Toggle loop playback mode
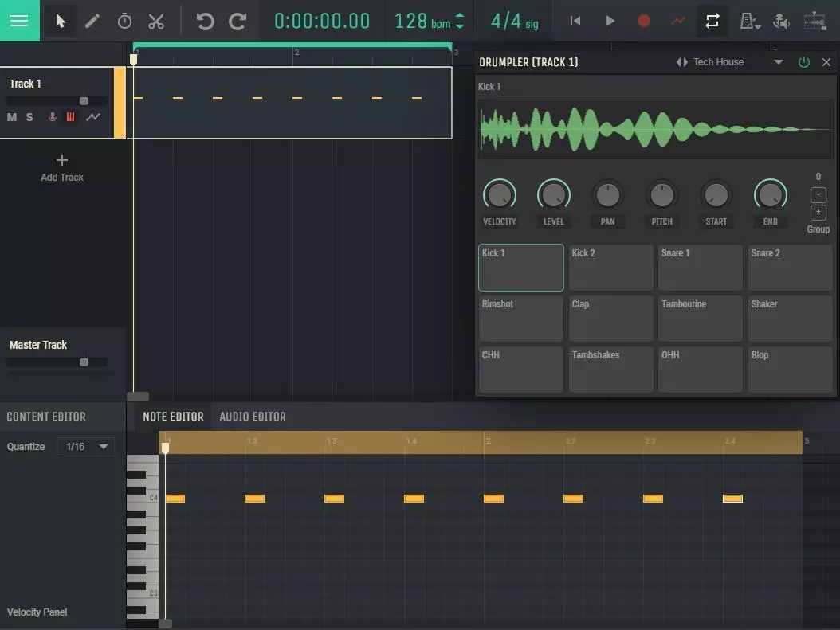 [712, 21]
